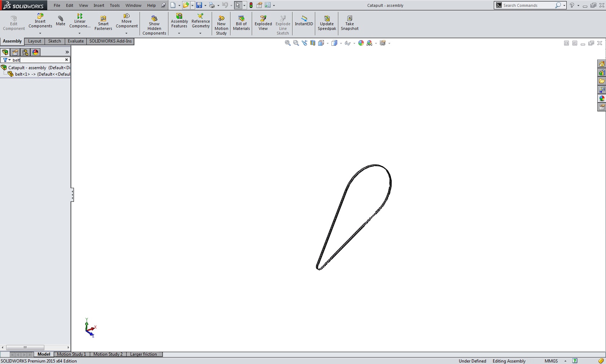Toggle Instant3D mode
Screen dimensions: 606x364
(x=304, y=21)
